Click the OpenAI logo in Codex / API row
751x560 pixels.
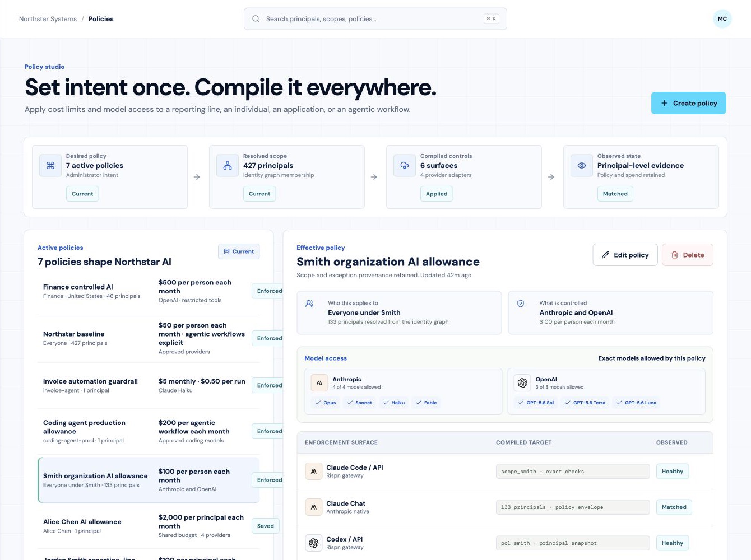(314, 543)
